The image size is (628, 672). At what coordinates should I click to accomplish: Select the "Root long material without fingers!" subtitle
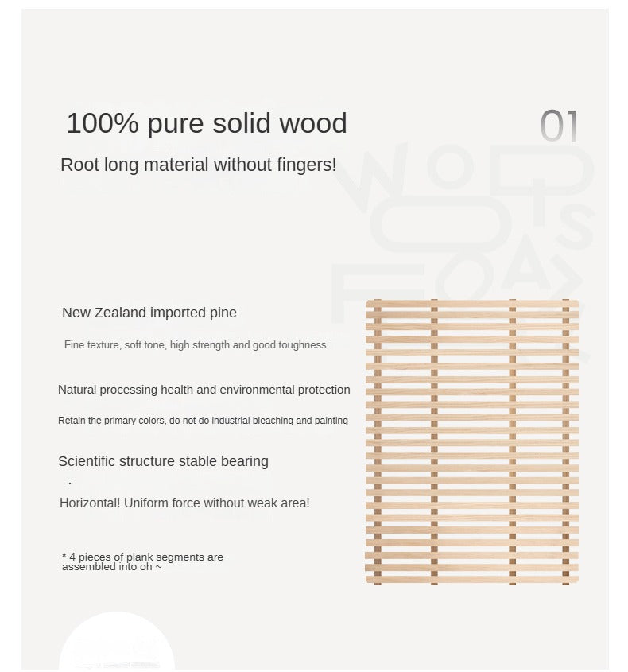[x=199, y=165]
